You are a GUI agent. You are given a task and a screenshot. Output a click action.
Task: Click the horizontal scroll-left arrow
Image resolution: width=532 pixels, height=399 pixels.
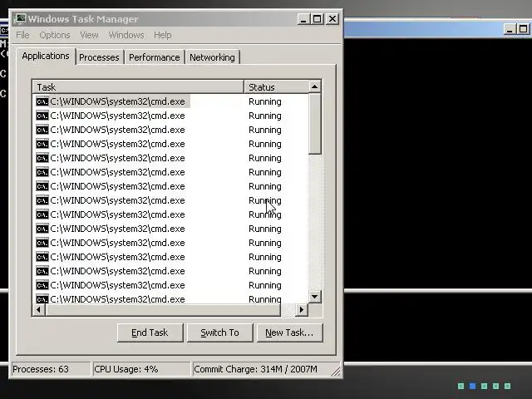(39, 309)
